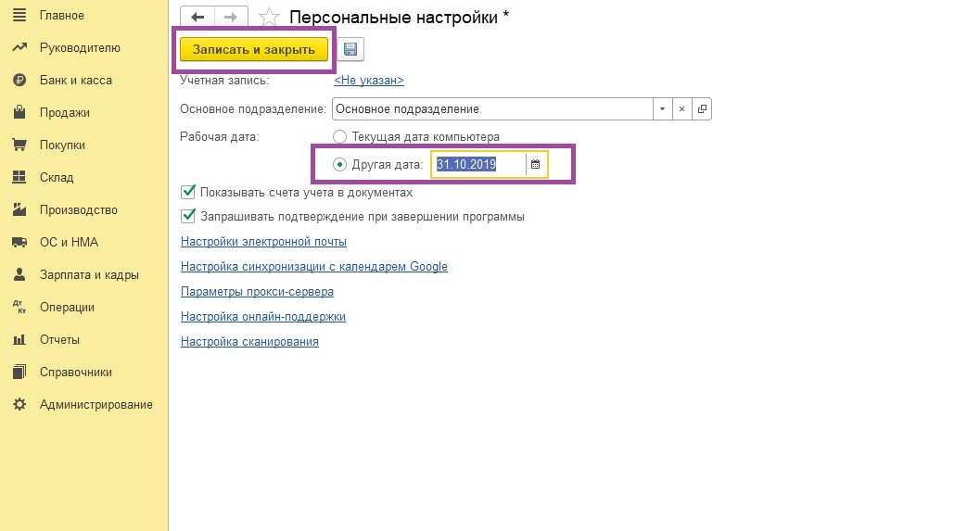This screenshot has height=531, width=980.
Task: Click the Не указан account link
Action: coord(368,81)
